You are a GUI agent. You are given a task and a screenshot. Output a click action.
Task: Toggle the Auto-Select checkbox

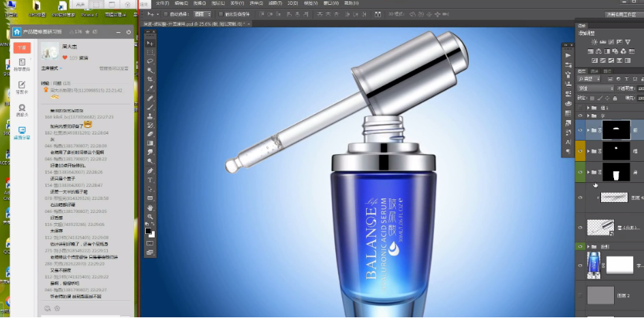click(166, 14)
